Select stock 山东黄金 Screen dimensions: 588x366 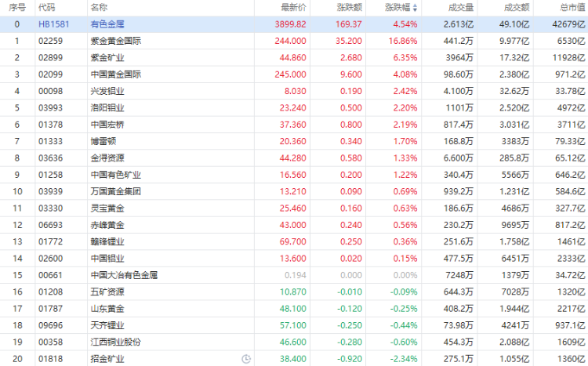[107, 309]
